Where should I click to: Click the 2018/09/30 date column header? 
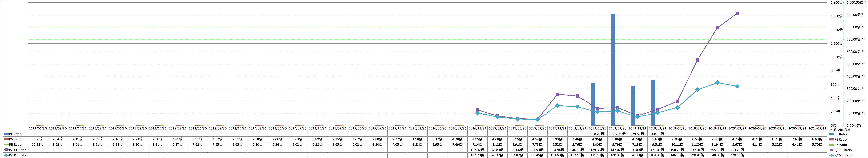point(617,128)
